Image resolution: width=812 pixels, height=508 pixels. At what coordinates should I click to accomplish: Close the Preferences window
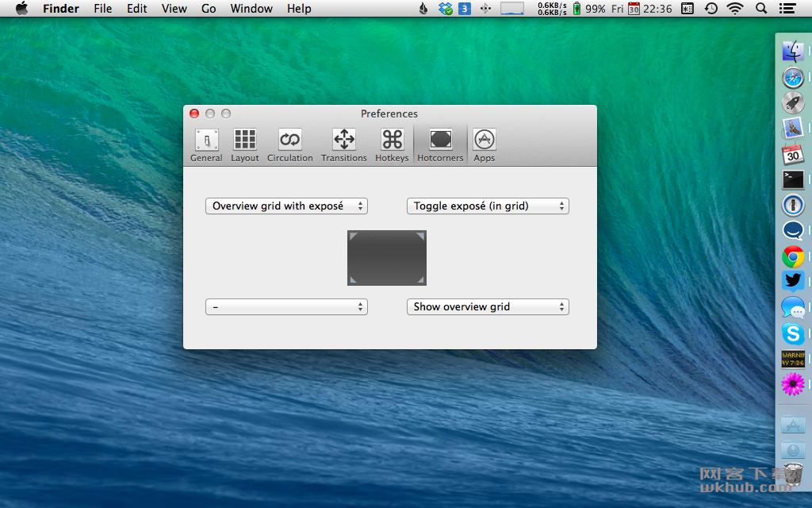point(195,114)
